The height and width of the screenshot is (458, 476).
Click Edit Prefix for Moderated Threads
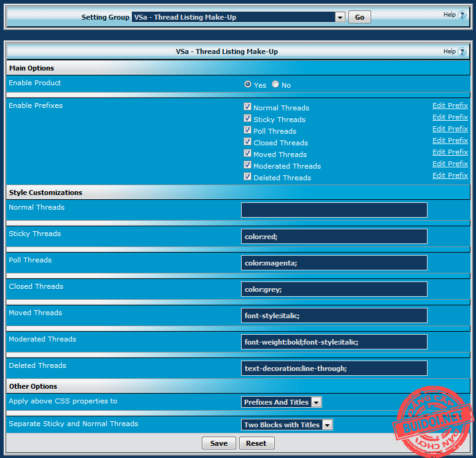click(x=450, y=164)
